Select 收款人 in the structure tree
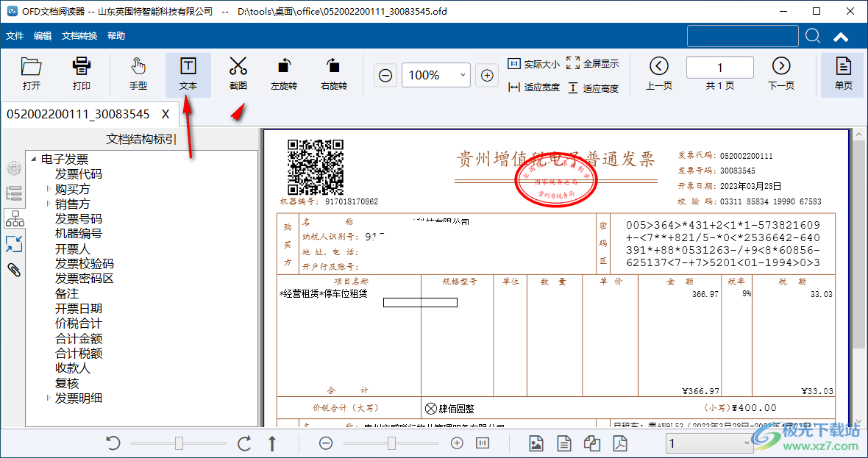 (73, 368)
